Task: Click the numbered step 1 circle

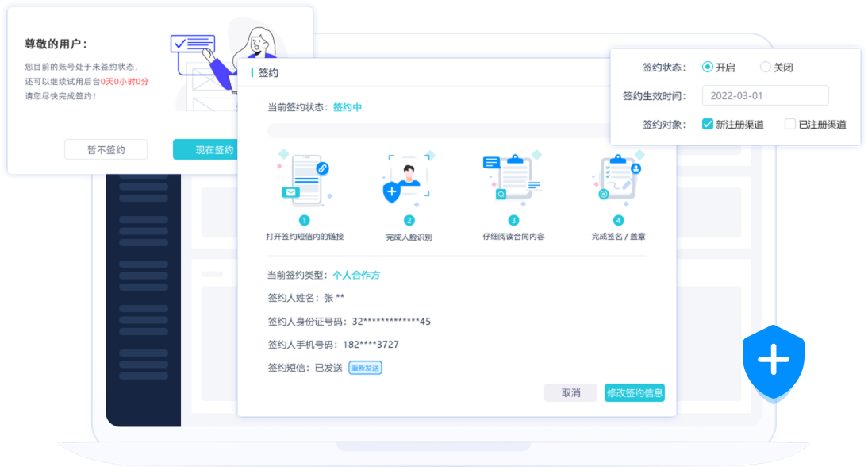Action: pyautogui.click(x=305, y=221)
